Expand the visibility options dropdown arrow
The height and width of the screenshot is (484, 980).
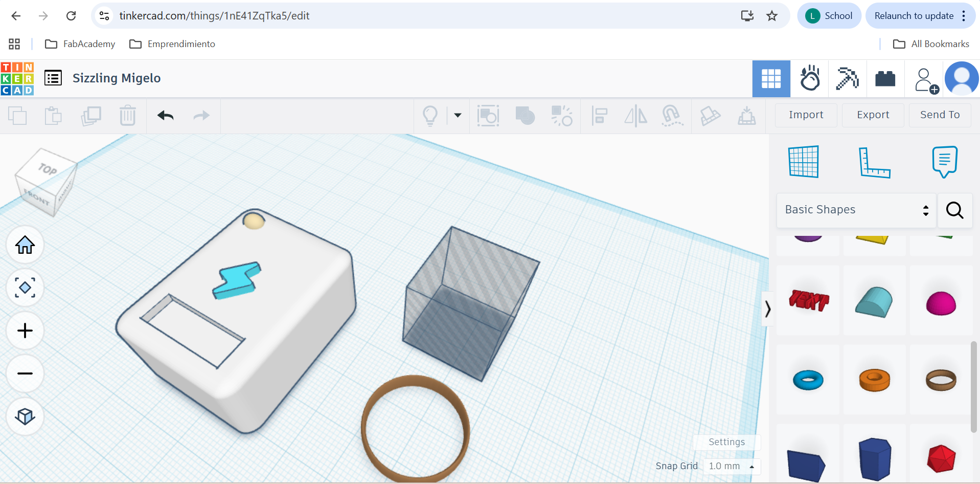coord(458,116)
